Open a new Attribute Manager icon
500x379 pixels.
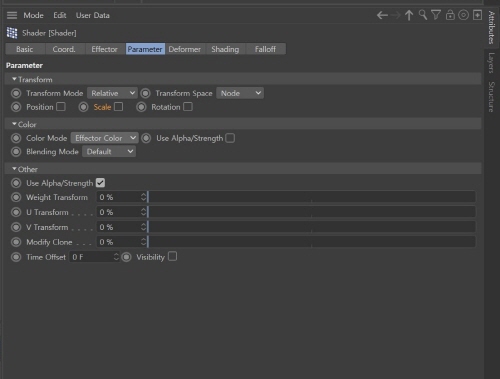click(x=477, y=15)
